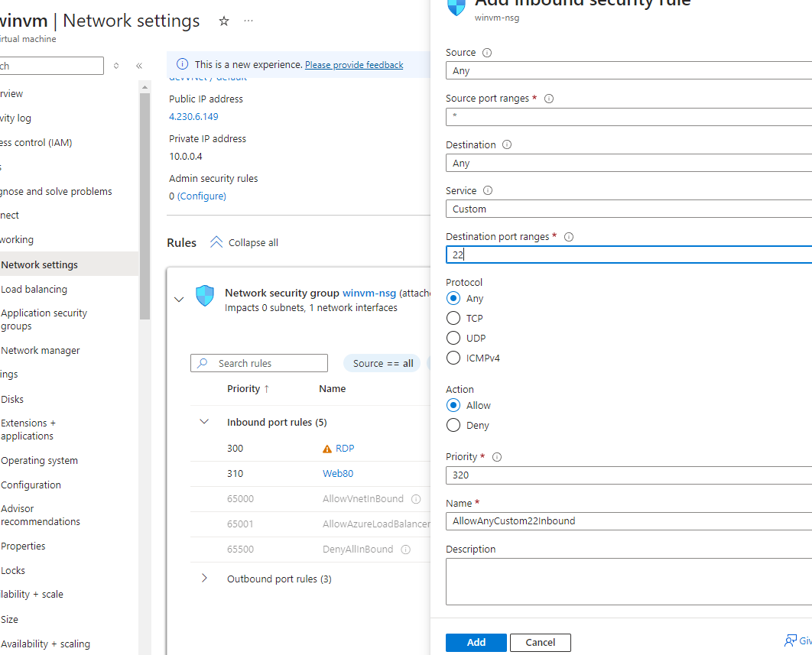Viewport: 812px width, 655px height.
Task: Open public IP address 4.230.6.149 link
Action: click(x=193, y=116)
